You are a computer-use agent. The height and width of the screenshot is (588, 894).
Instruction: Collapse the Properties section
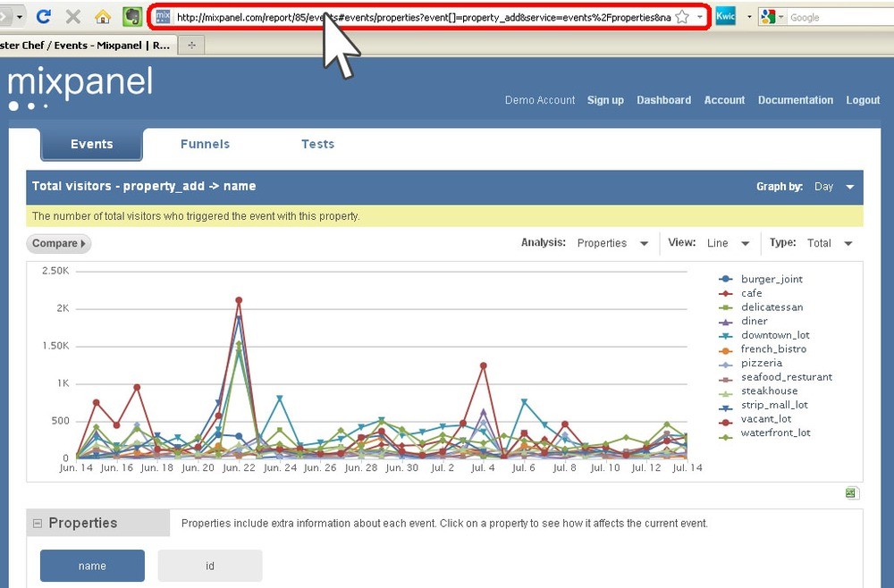click(x=38, y=523)
